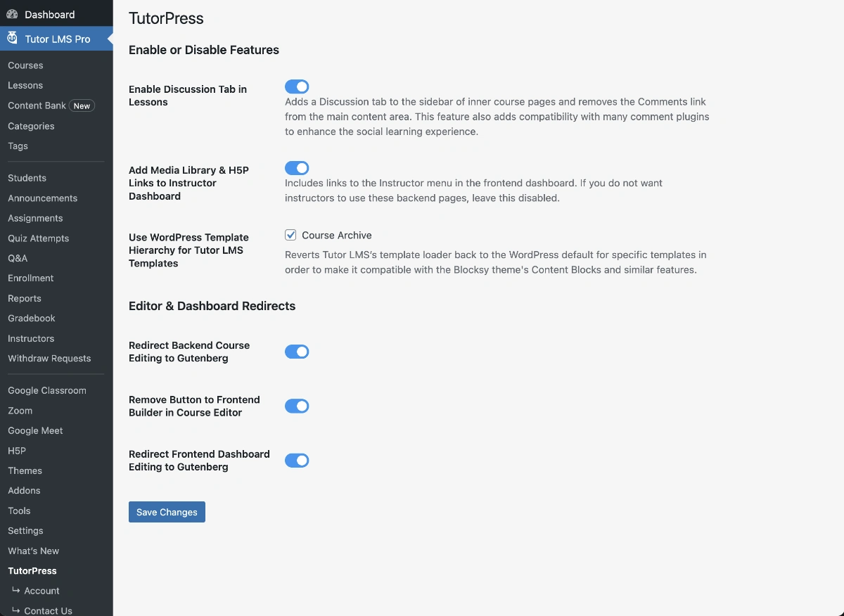This screenshot has height=616, width=844.
Task: Navigate to Lessons
Action: coord(25,85)
